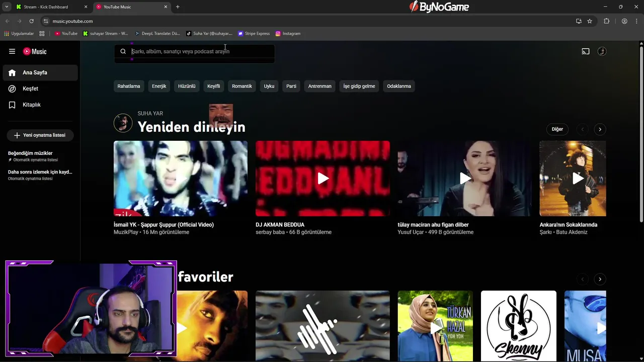Open the tab groups grid icon
644x362 pixels.
pyautogui.click(x=42, y=34)
